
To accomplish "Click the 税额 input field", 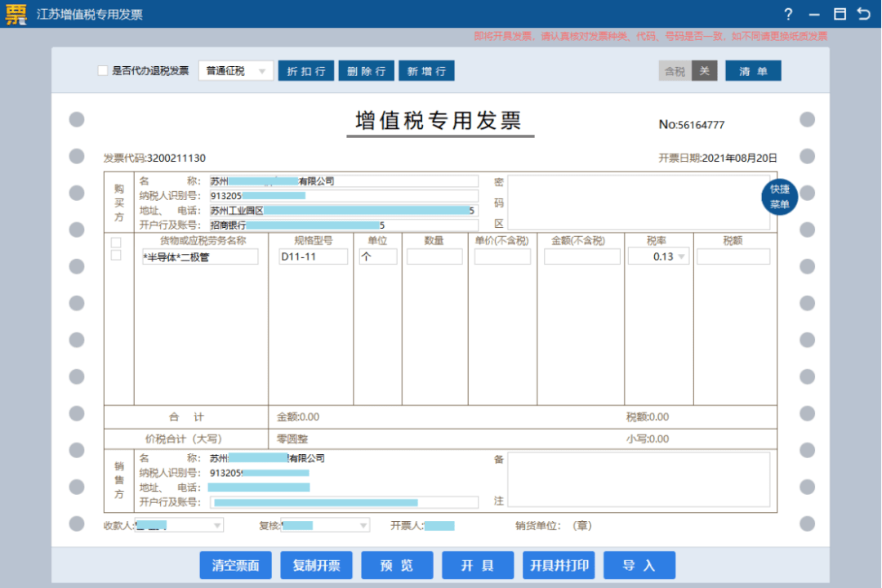I will click(733, 256).
